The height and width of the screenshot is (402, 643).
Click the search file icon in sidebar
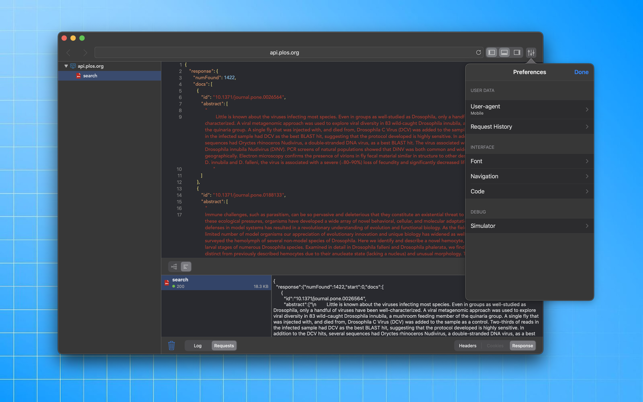coord(78,76)
